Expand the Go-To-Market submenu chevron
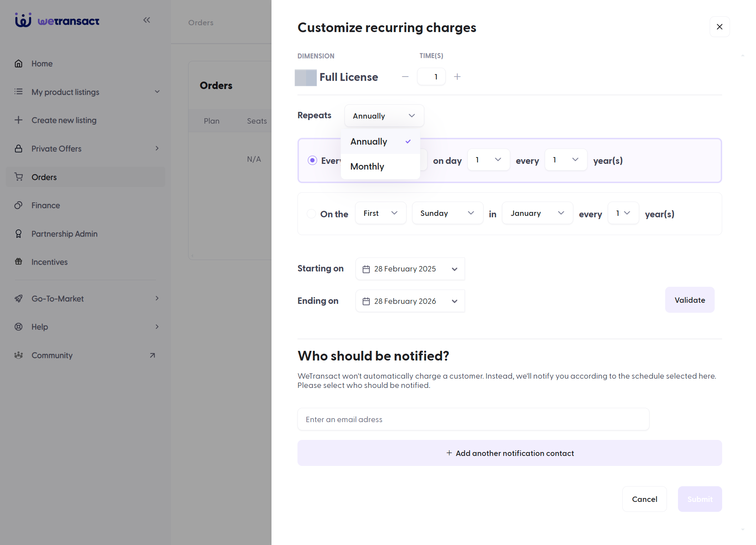 pos(157,298)
